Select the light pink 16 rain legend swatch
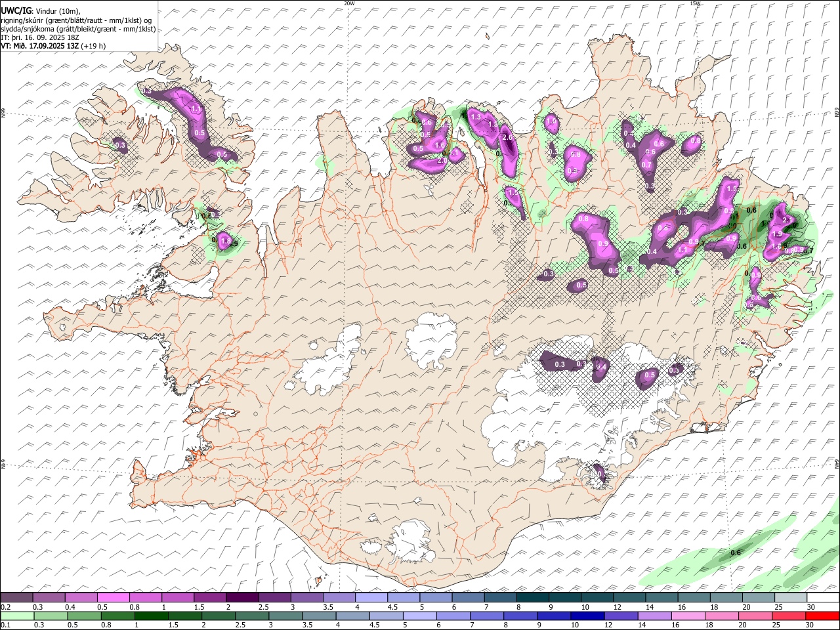Image resolution: width=840 pixels, height=630 pixels. [x=688, y=616]
